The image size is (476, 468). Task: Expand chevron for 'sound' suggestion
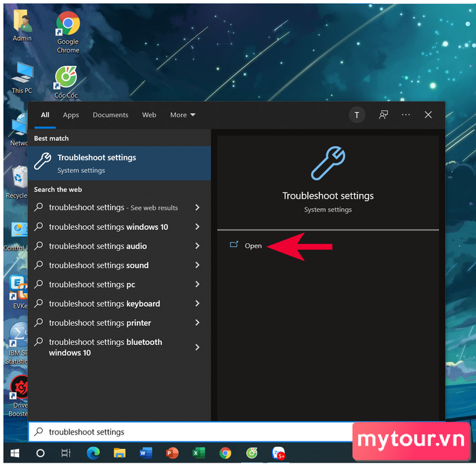[197, 265]
